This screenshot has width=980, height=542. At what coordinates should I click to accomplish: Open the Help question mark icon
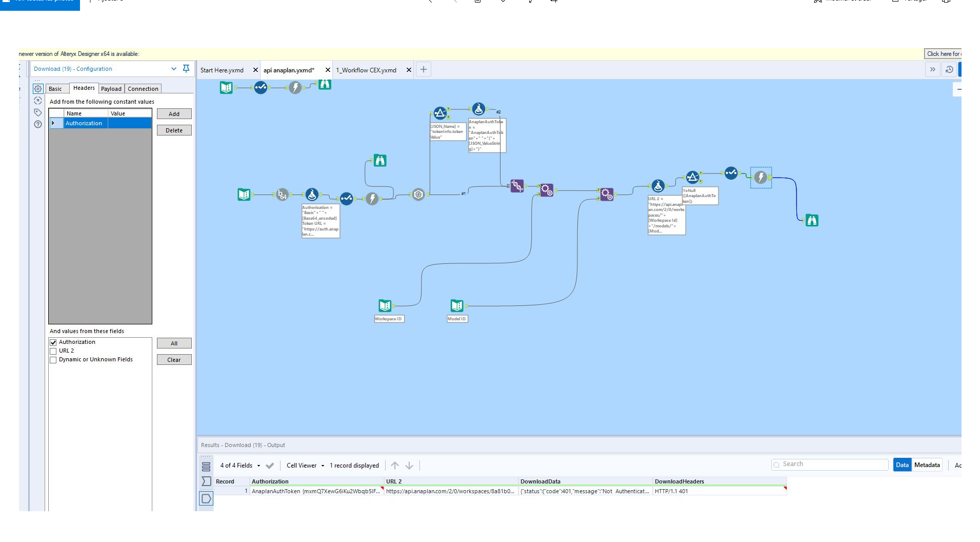tap(38, 124)
